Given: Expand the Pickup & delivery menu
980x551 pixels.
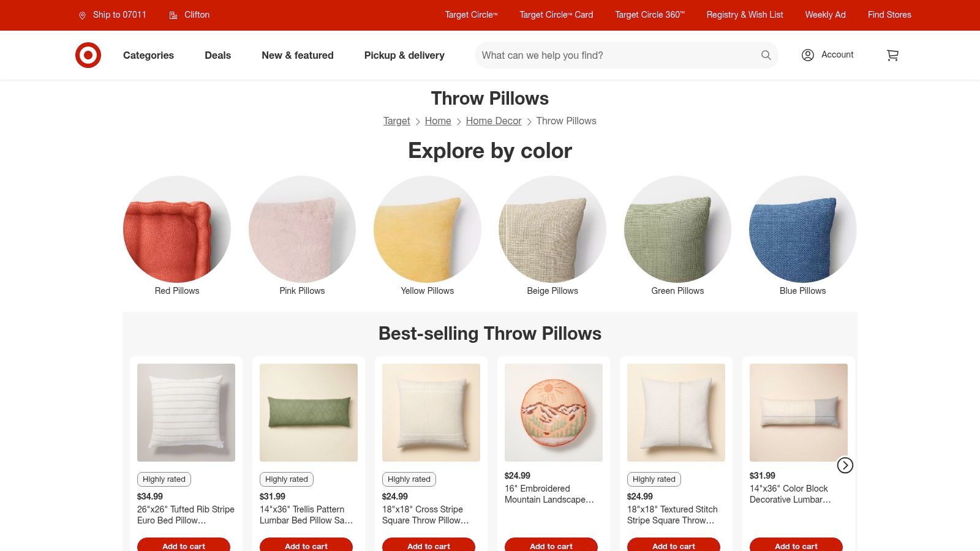Looking at the screenshot, I should (x=404, y=55).
